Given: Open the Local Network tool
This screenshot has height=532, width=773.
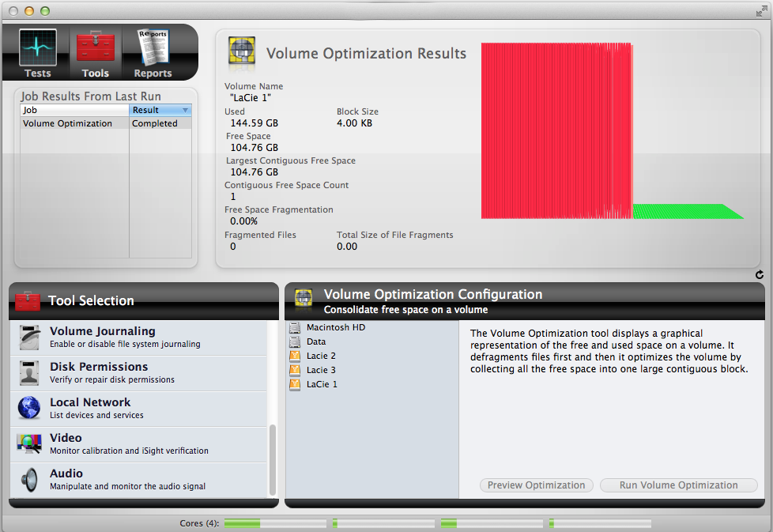Looking at the screenshot, I should click(x=138, y=409).
